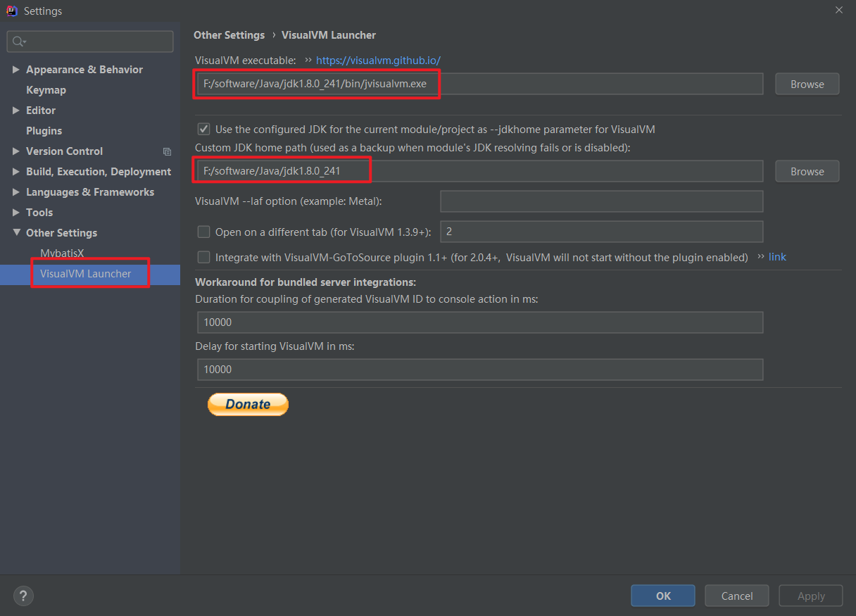Select VisualVM Launcher in settings tree
This screenshot has height=616, width=856.
tap(86, 274)
